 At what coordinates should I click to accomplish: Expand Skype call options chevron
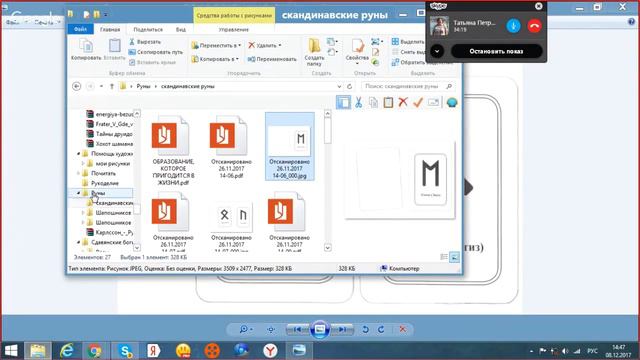pyautogui.click(x=437, y=51)
